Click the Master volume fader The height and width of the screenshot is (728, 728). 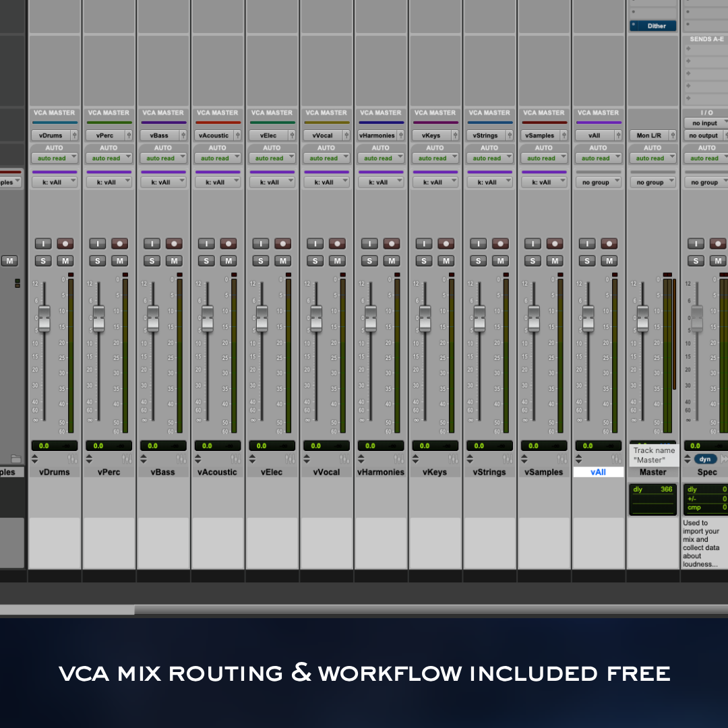click(x=642, y=318)
